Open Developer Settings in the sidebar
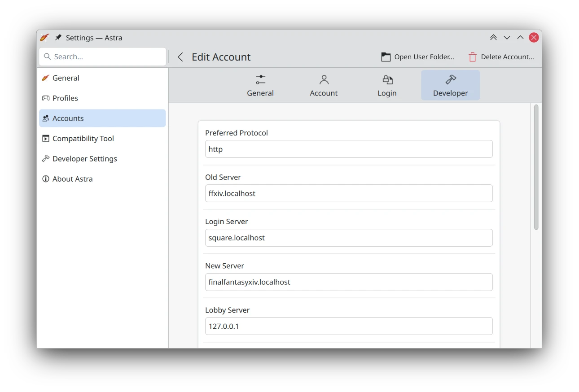The width and height of the screenshot is (579, 392). pyautogui.click(x=102, y=159)
